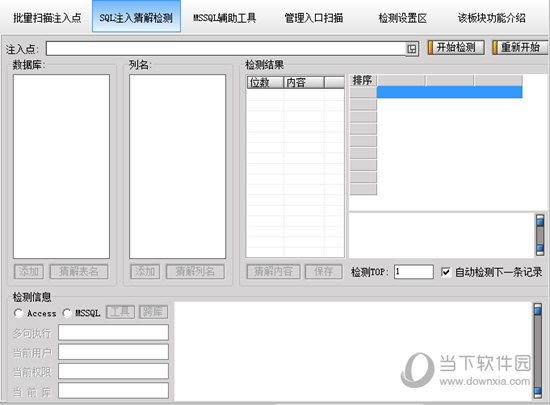Click the 当前权限 text field
This screenshot has width=550, height=405.
(x=113, y=371)
